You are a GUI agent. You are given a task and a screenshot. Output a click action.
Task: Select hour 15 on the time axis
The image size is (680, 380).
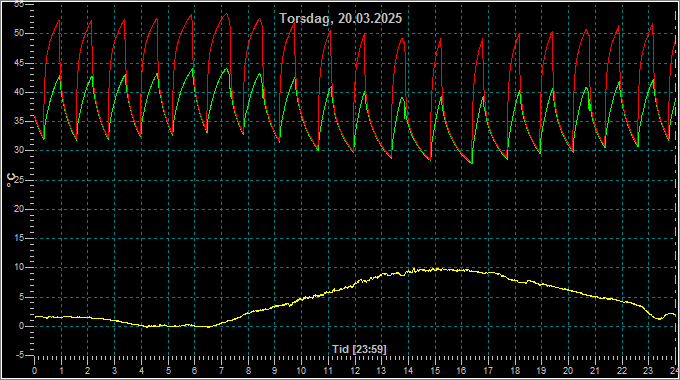435,371
